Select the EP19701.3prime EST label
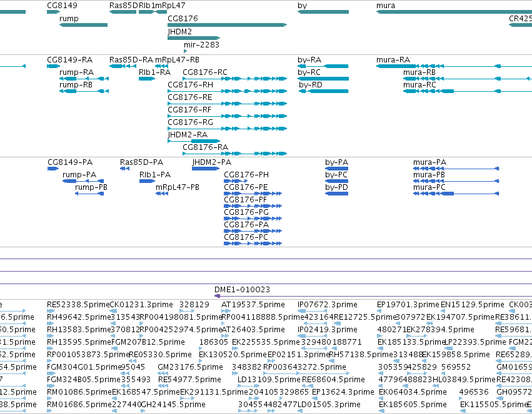The height and width of the screenshot is (414, 532). (408, 305)
